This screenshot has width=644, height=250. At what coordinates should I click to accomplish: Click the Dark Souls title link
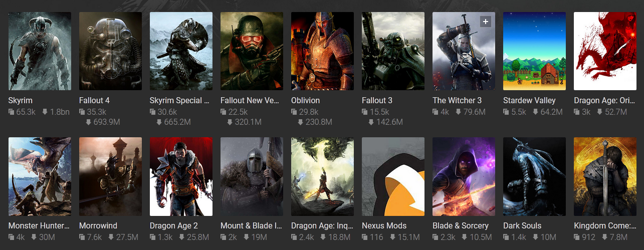[x=522, y=226]
